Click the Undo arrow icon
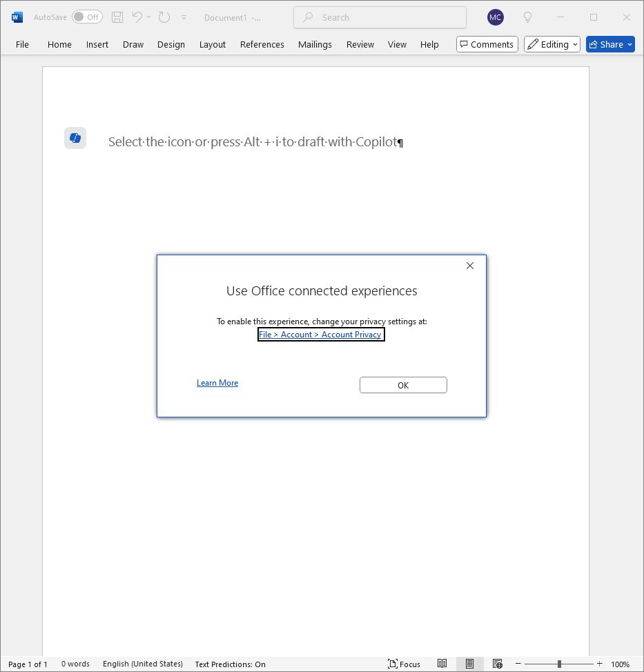 tap(137, 17)
